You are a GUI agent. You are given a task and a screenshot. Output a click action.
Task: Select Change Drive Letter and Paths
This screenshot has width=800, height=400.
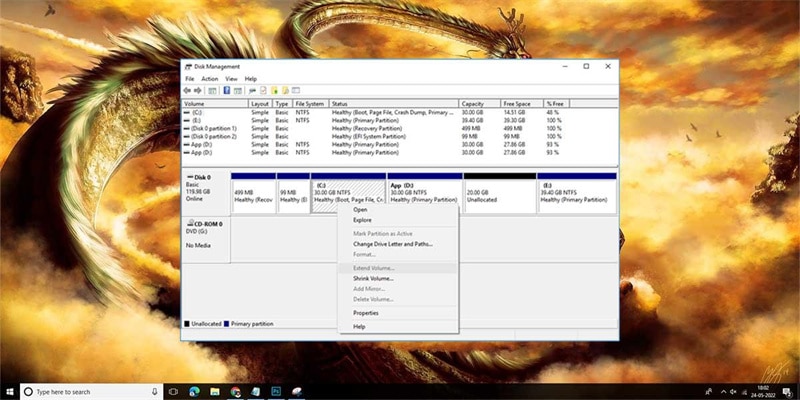pos(398,244)
